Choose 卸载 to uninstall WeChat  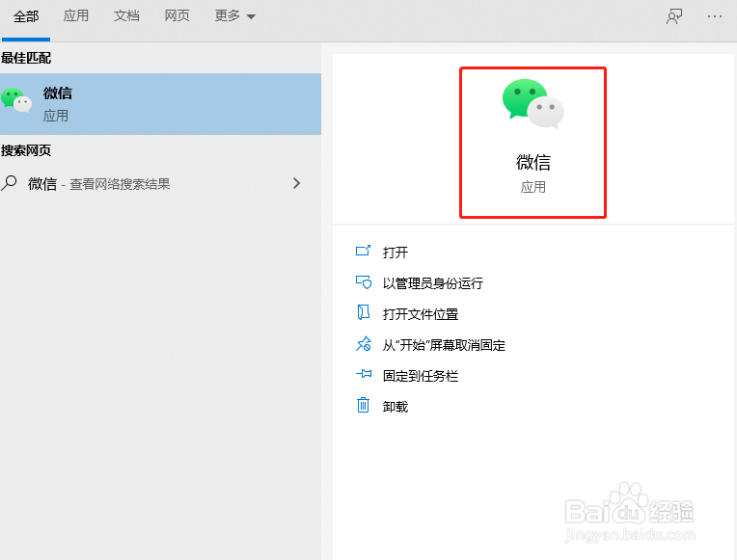pyautogui.click(x=396, y=407)
